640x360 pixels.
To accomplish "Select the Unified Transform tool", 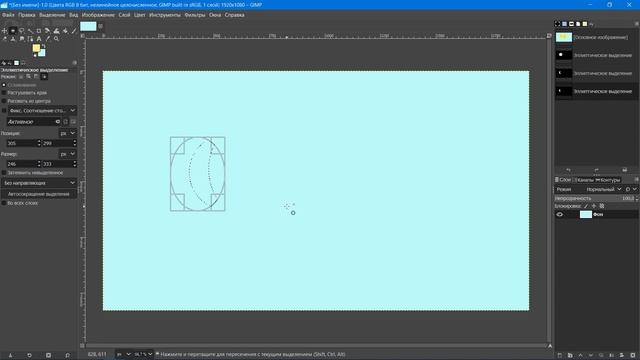I will click(x=47, y=31).
